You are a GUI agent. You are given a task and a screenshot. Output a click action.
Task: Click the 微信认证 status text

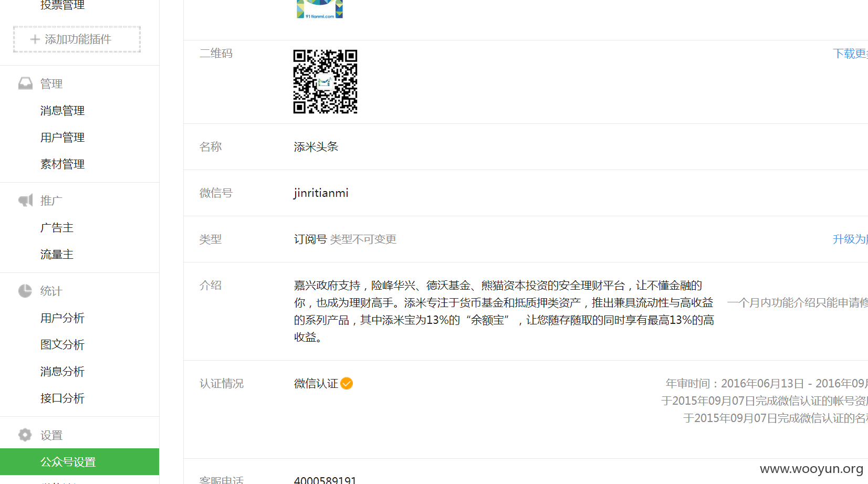click(316, 384)
